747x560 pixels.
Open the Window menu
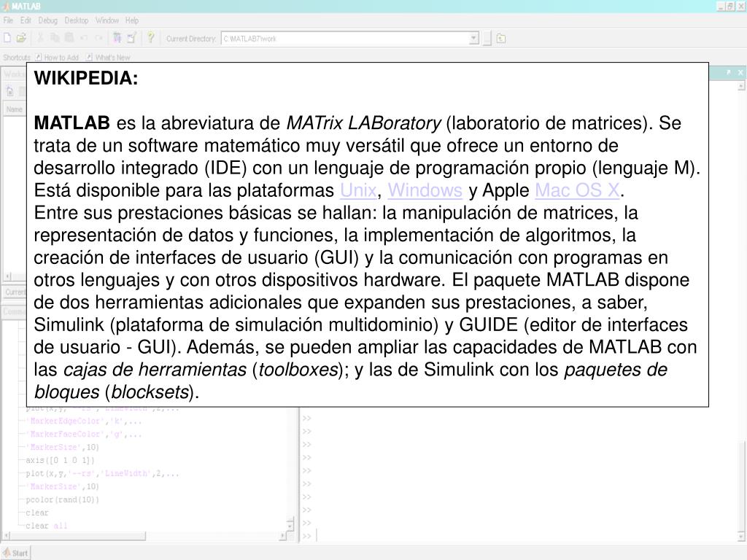point(107,20)
